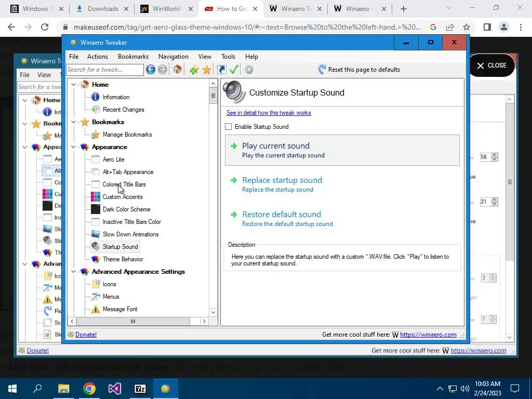Open settings via gear toolbar icon
Viewport: 532px width, 399px height.
point(249,70)
